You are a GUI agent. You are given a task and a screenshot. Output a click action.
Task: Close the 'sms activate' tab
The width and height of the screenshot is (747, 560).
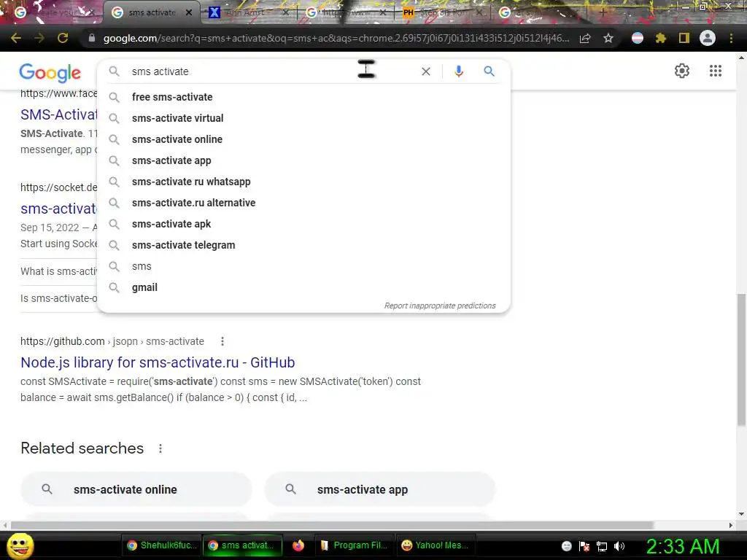189,12
